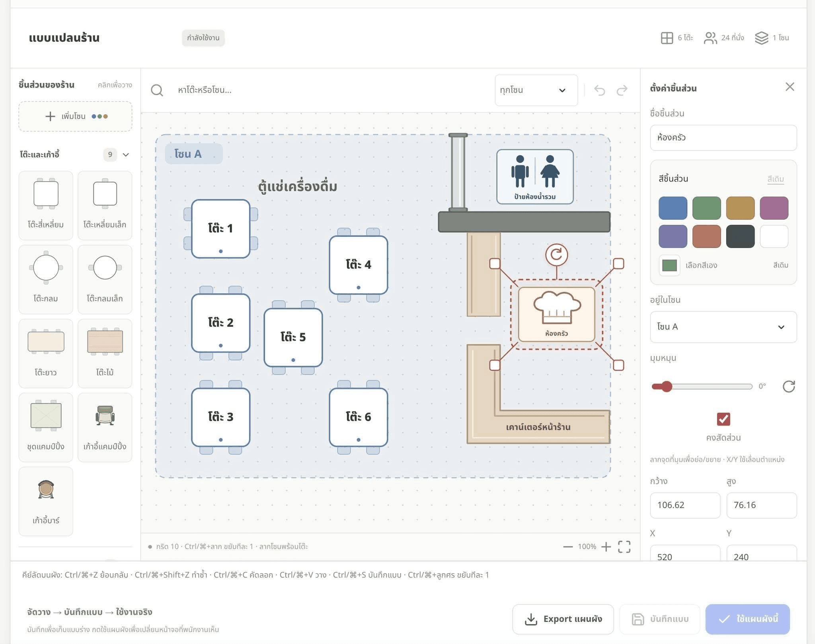This screenshot has width=815, height=644.
Task: Select the ป้ายห้องน้ำรวม restroom sign
Action: point(535,177)
